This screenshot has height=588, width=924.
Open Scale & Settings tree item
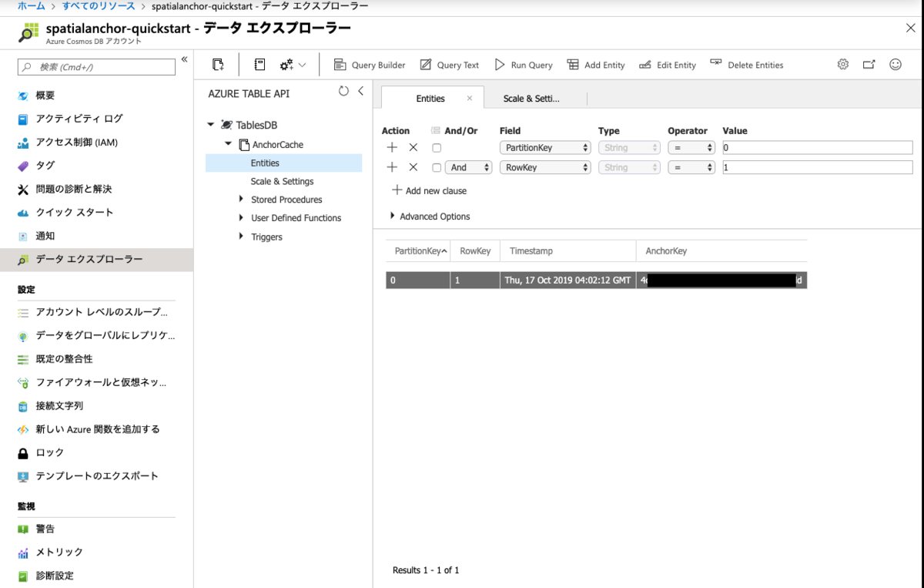coord(282,181)
